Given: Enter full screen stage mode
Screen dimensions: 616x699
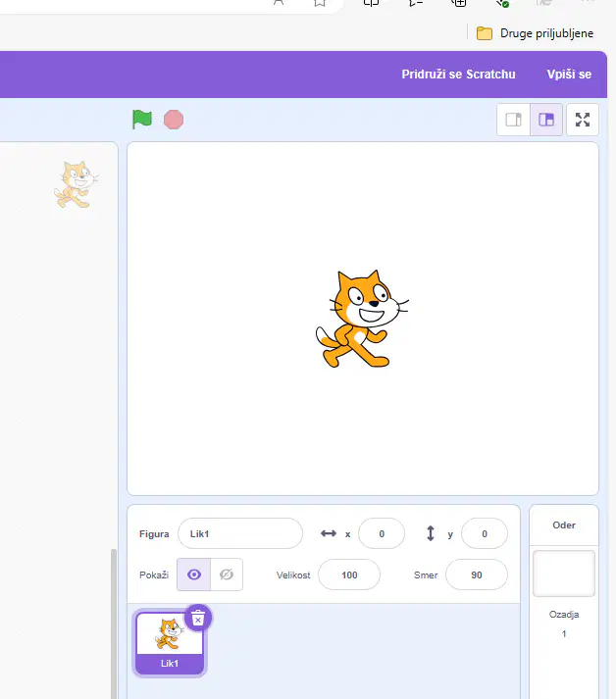Looking at the screenshot, I should click(583, 120).
